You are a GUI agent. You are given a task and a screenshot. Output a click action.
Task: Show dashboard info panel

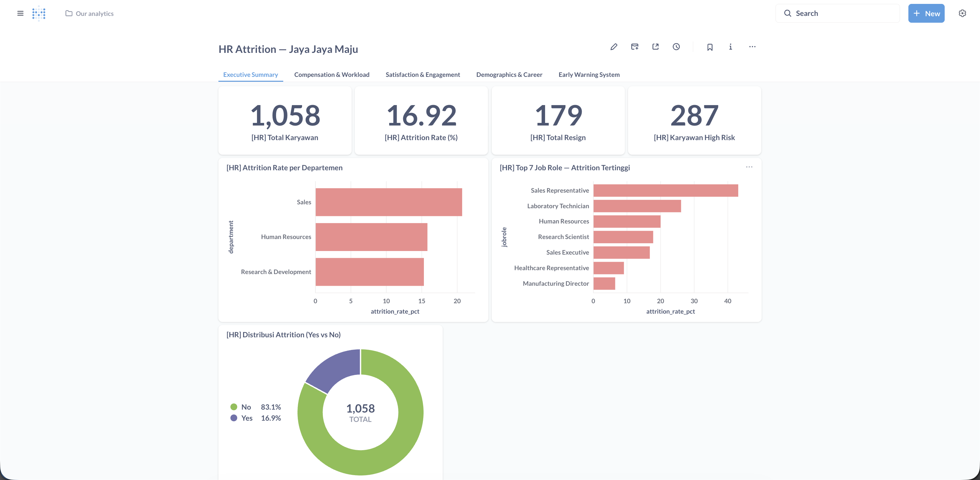pyautogui.click(x=730, y=47)
